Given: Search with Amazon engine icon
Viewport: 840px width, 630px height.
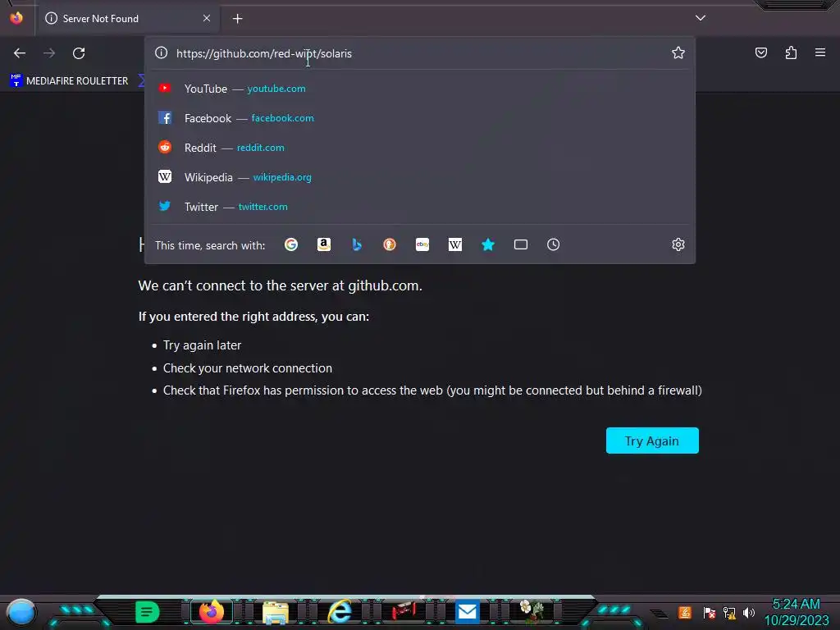Looking at the screenshot, I should [x=323, y=244].
